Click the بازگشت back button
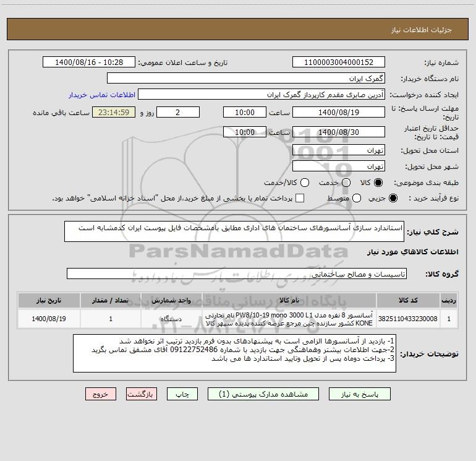The width and height of the screenshot is (476, 461). coord(142,394)
